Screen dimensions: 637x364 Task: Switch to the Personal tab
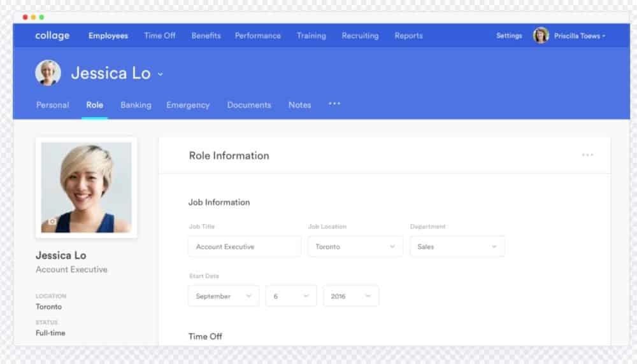pyautogui.click(x=52, y=105)
